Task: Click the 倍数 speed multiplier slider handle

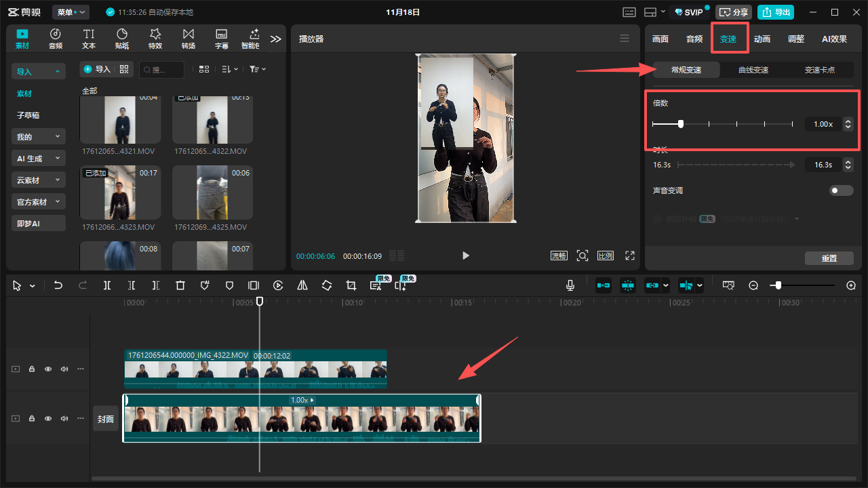Action: [x=681, y=124]
